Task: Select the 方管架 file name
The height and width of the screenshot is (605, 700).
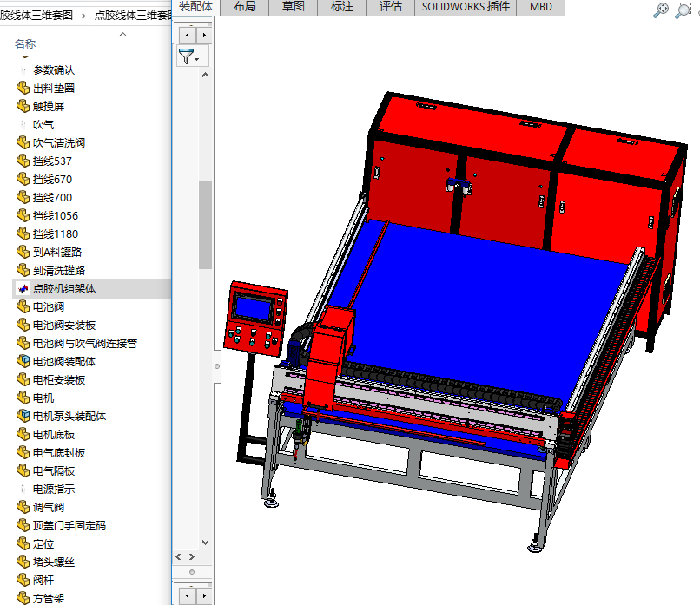Action: pos(49,599)
